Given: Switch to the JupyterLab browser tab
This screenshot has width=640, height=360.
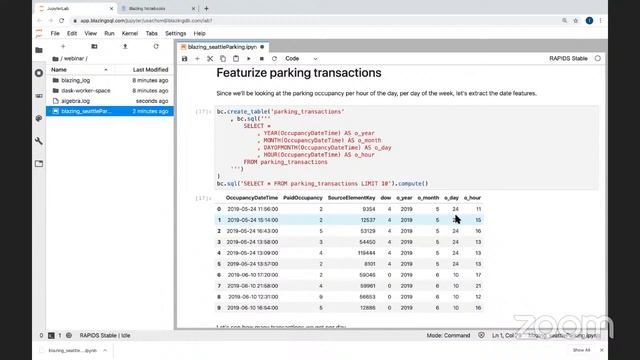Looking at the screenshot, I should pos(76,8).
